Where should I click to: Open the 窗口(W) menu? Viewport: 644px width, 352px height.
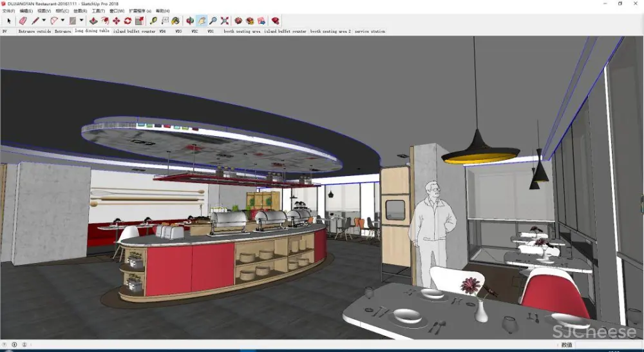[117, 11]
